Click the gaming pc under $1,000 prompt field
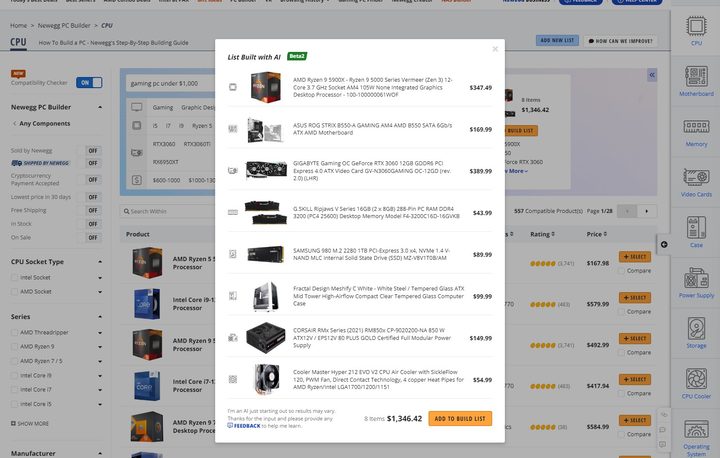The image size is (720, 458). tap(171, 84)
